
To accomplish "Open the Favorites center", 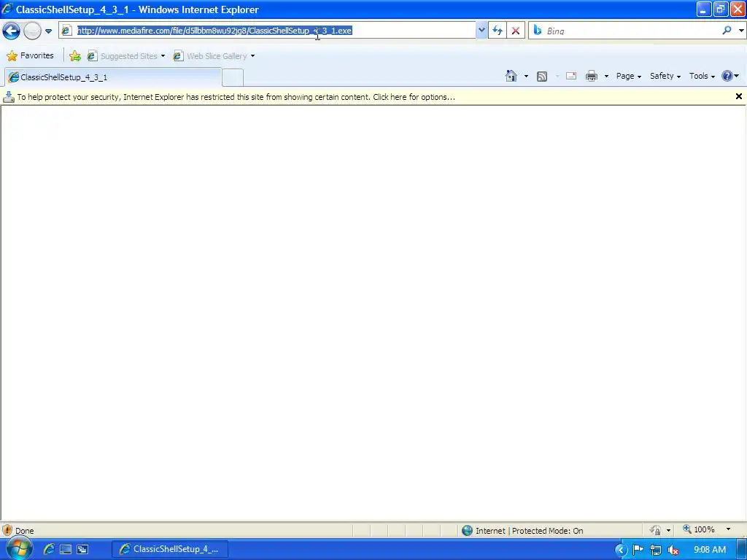I will click(x=30, y=55).
